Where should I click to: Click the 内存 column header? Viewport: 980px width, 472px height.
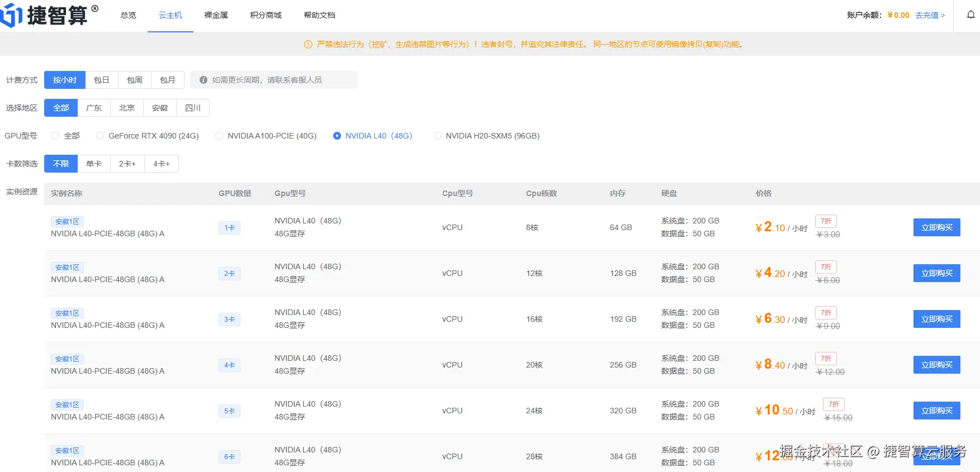click(618, 193)
